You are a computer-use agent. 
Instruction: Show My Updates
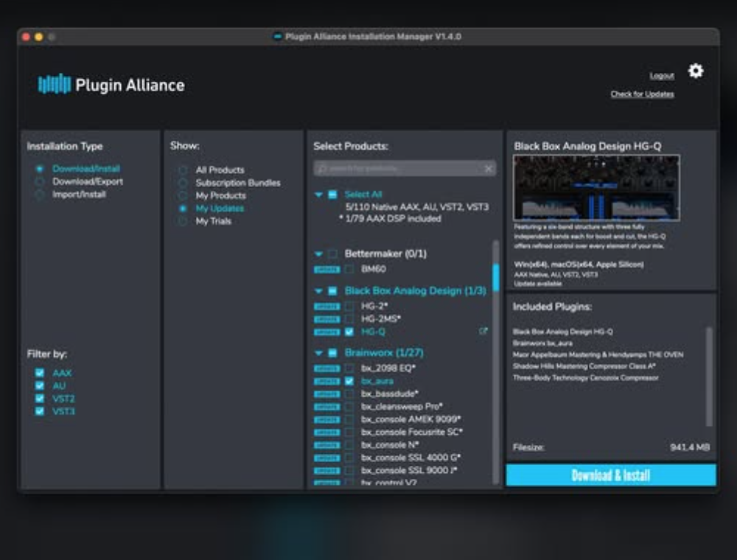pyautogui.click(x=183, y=208)
